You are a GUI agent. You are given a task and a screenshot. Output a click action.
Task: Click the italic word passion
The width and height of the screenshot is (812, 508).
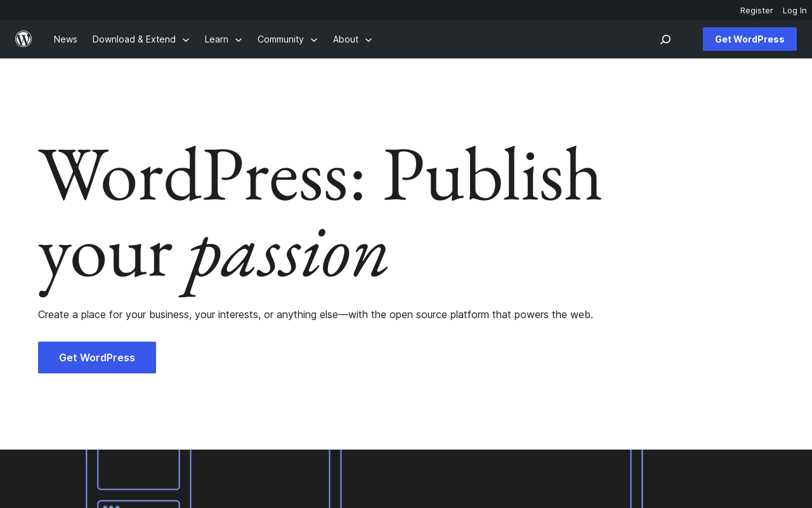(x=284, y=254)
